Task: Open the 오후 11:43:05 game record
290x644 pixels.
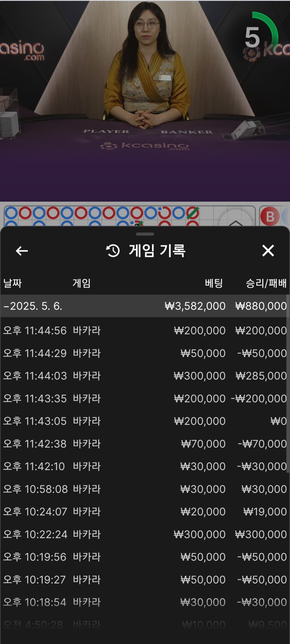Action: pos(145,421)
